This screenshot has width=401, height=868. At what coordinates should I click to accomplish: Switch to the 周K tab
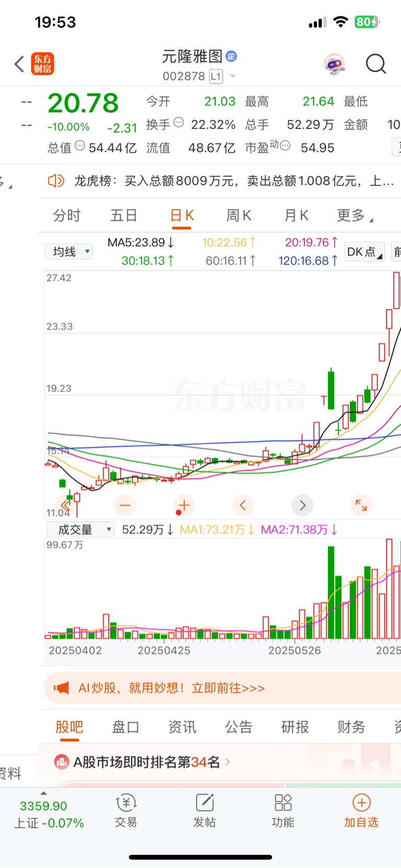click(x=239, y=216)
